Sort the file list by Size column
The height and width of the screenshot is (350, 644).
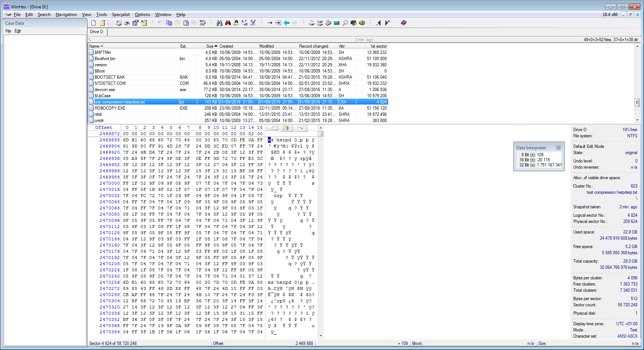[x=207, y=46]
